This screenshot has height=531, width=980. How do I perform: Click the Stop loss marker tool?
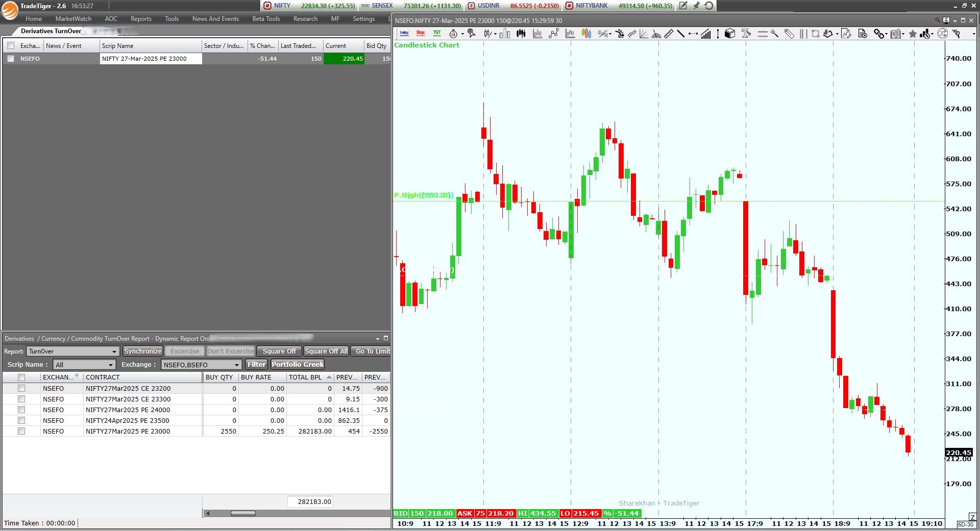coord(421,34)
